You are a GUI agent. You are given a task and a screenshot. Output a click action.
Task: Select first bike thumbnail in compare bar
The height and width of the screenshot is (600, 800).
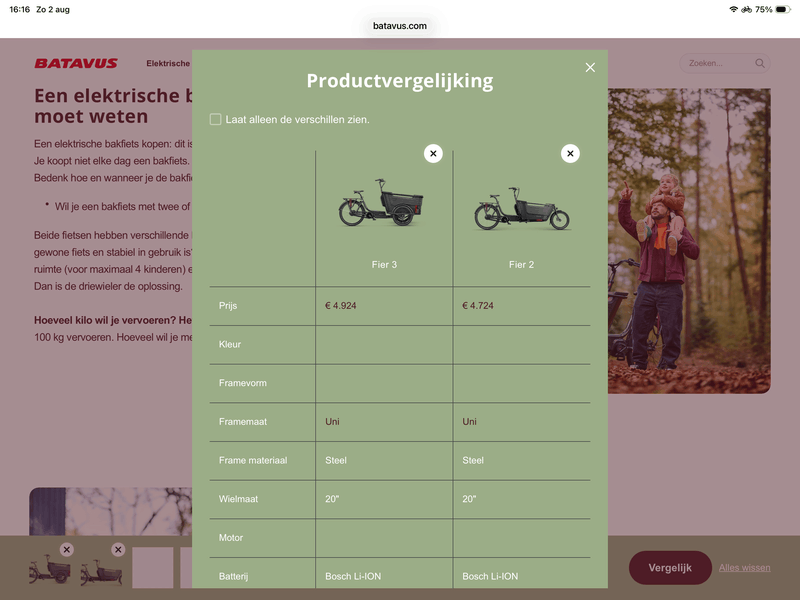click(49, 570)
